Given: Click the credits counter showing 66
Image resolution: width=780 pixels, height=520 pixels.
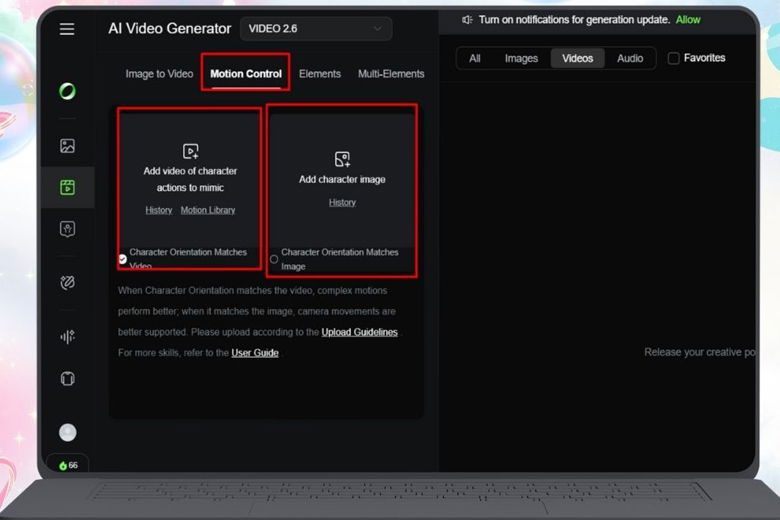Looking at the screenshot, I should click(x=67, y=465).
